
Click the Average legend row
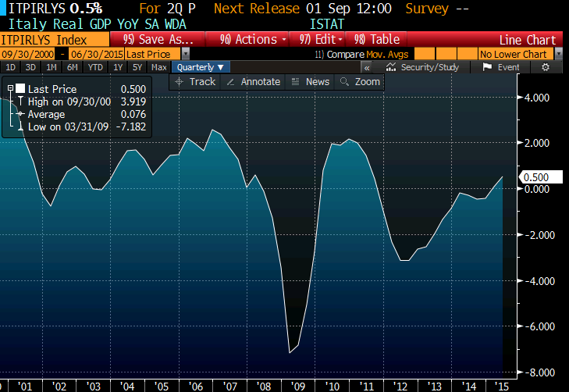pyautogui.click(x=83, y=114)
